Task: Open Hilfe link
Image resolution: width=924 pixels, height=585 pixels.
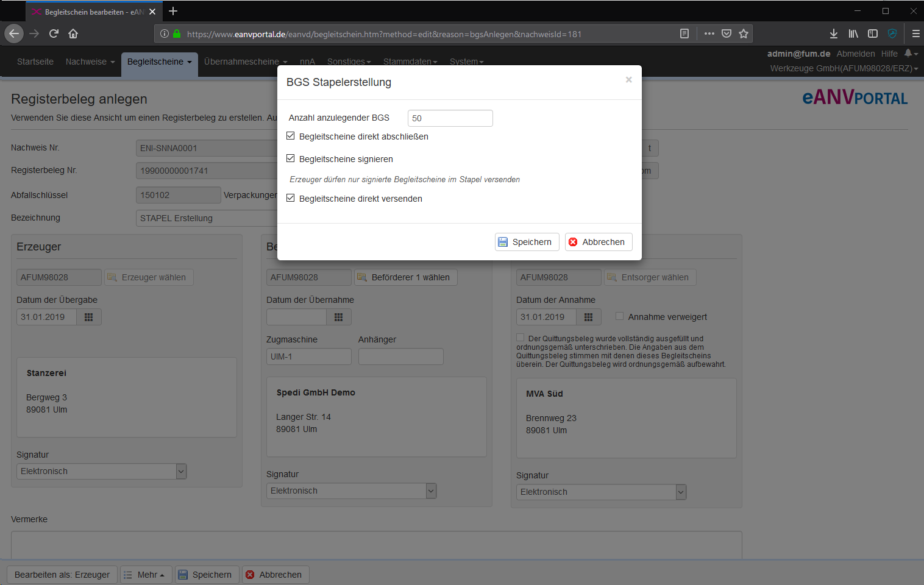Action: 889,54
